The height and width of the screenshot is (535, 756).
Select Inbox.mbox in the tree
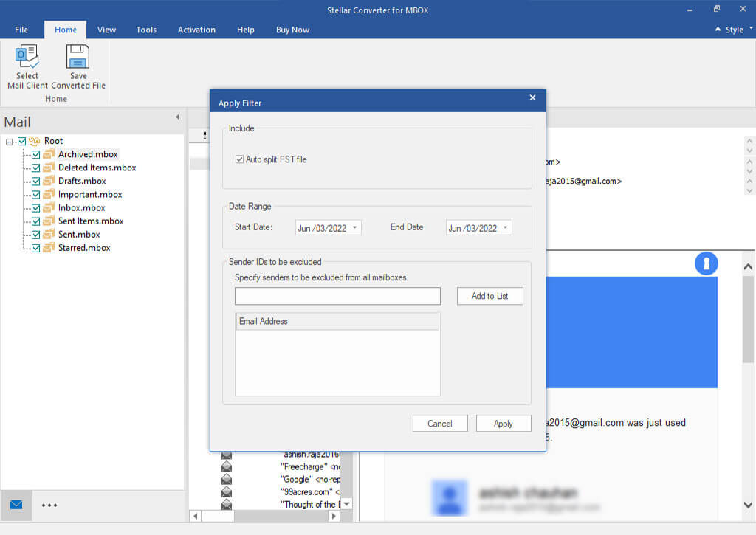pyautogui.click(x=81, y=208)
